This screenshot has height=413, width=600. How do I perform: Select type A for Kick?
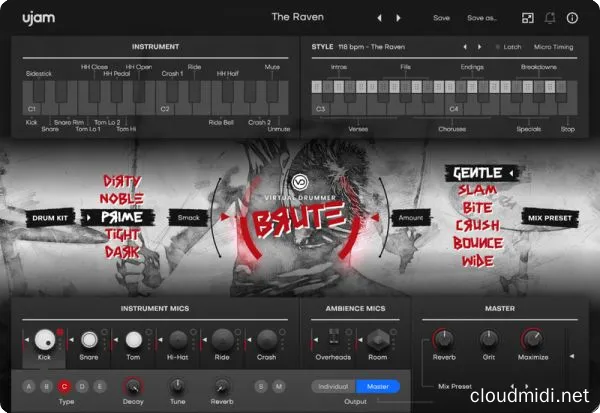tap(29, 387)
